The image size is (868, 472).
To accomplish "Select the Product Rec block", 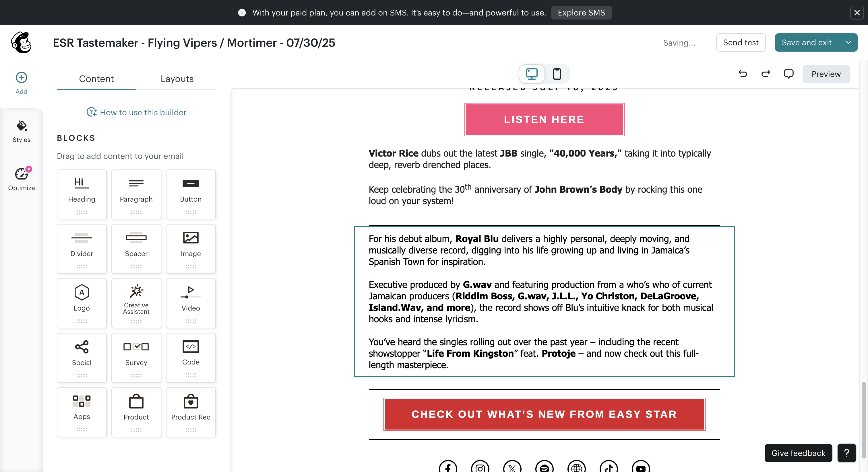I will click(x=191, y=412).
